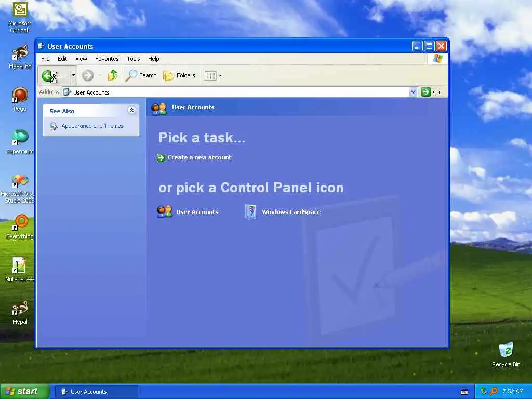Viewport: 532px width, 399px height.
Task: Toggle the Folders pane button
Action: pos(179,75)
